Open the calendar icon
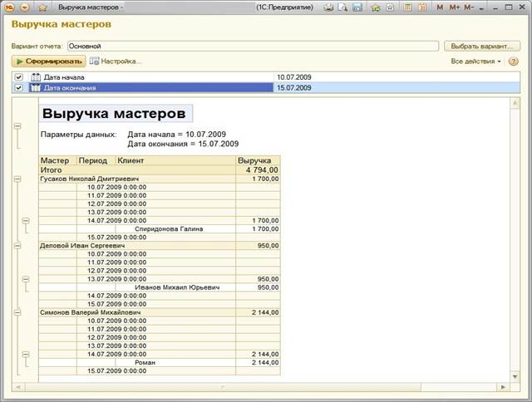The width and height of the screenshot is (532, 402). coord(422,7)
